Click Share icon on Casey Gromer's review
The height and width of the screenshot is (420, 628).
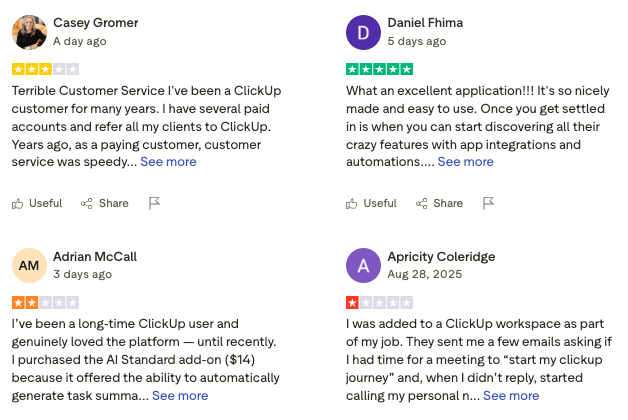104,203
